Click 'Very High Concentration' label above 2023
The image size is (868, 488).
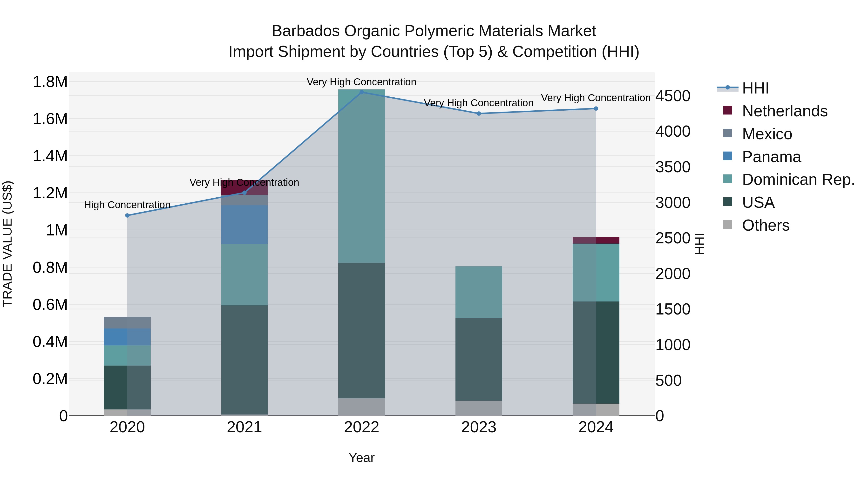(478, 103)
